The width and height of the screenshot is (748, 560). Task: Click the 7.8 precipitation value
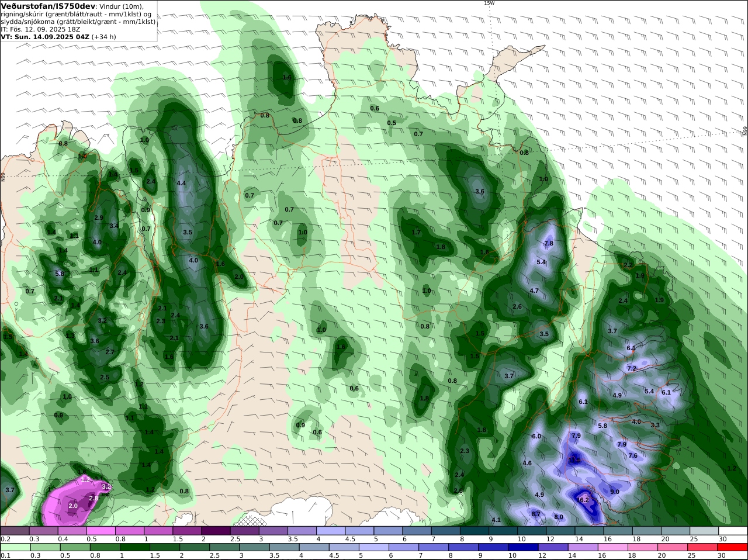coord(549,243)
